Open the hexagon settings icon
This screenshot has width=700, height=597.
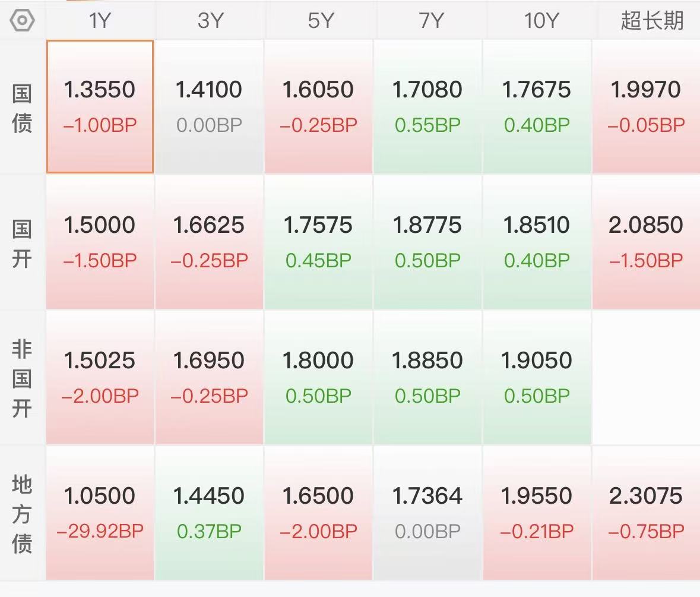(22, 21)
